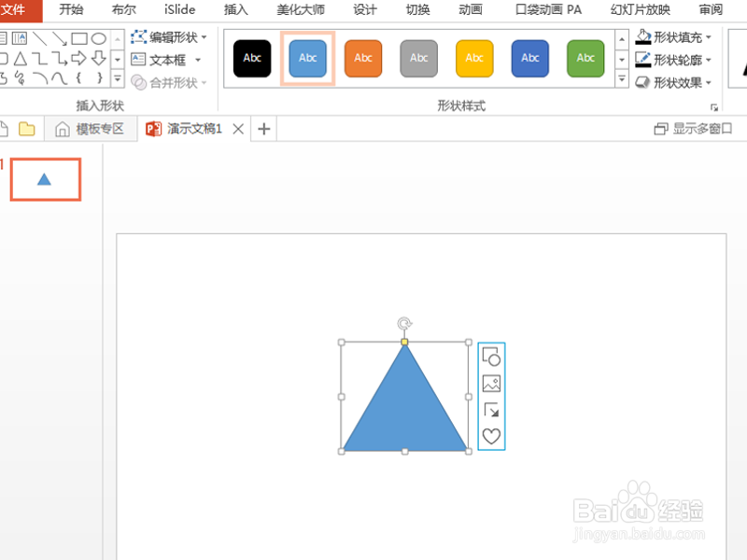Open 编辑形状 dropdown arrow
The image size is (747, 560).
tap(204, 37)
